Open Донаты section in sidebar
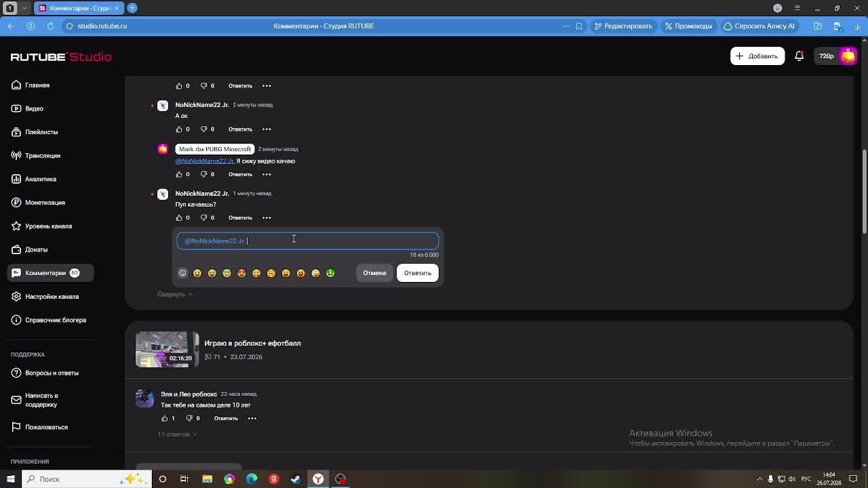The width and height of the screenshot is (868, 488). (x=29, y=249)
